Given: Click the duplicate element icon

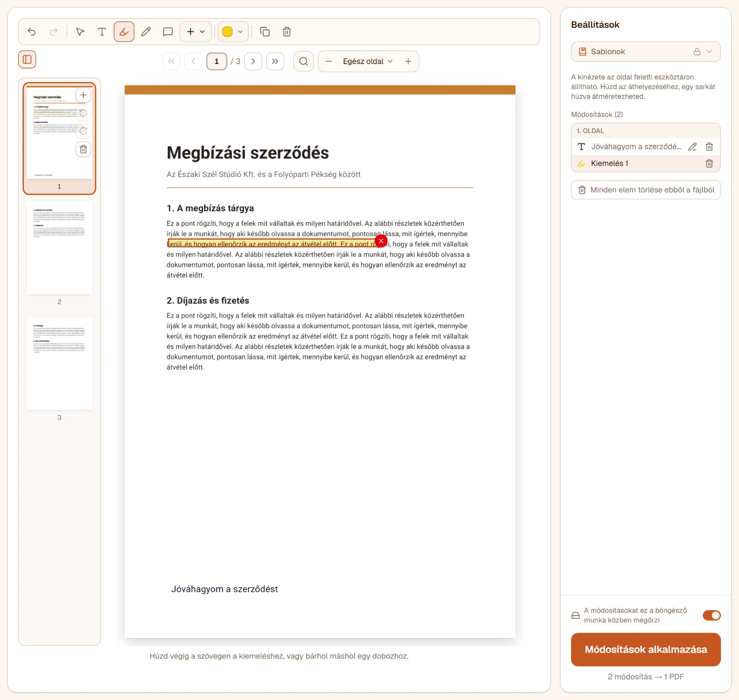Looking at the screenshot, I should [x=265, y=32].
